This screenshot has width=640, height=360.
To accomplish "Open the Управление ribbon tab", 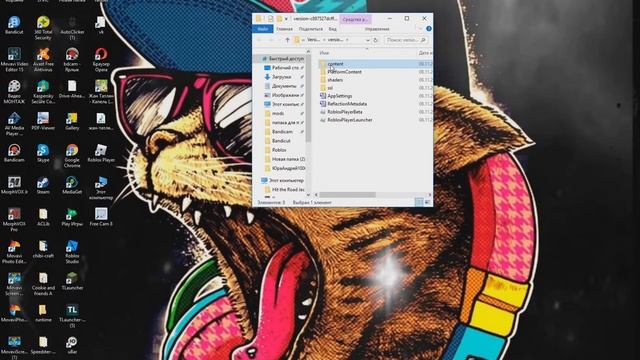I will [x=377, y=29].
